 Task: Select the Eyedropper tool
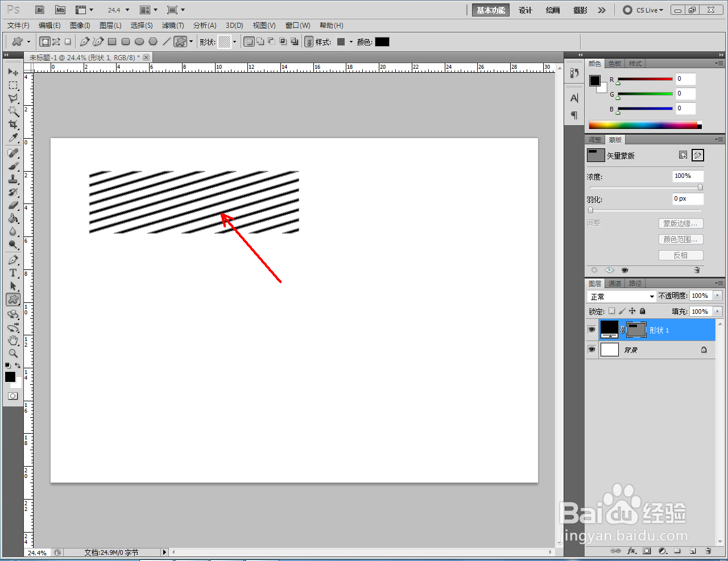[13, 138]
